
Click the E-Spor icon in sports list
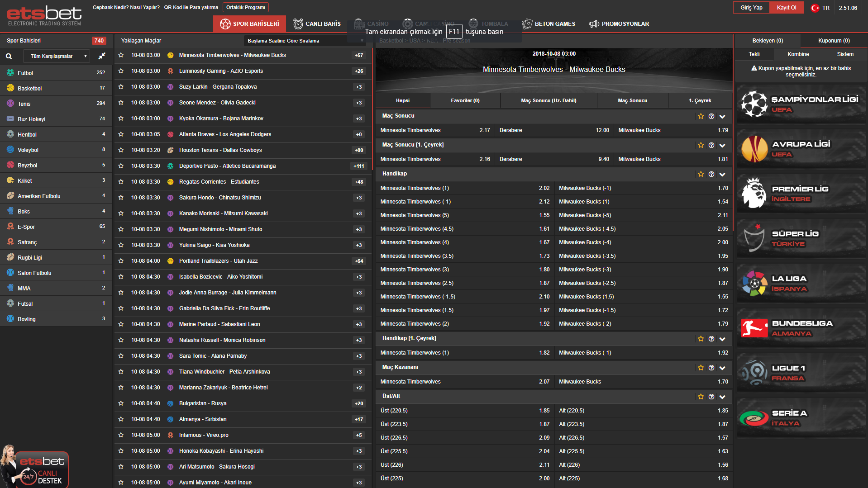click(10, 227)
